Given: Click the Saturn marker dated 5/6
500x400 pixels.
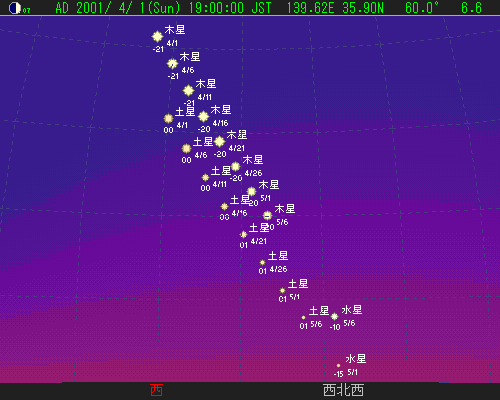Looking at the screenshot, I should coord(303,318).
